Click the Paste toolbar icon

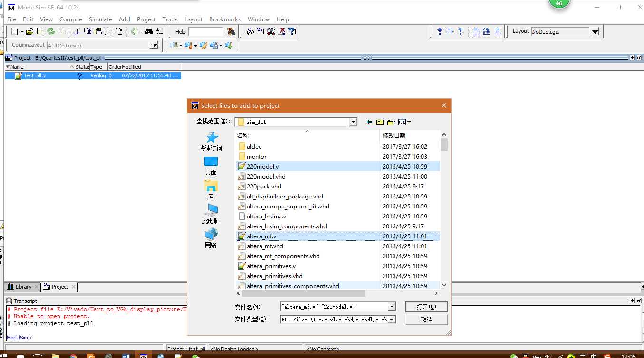[x=98, y=32]
